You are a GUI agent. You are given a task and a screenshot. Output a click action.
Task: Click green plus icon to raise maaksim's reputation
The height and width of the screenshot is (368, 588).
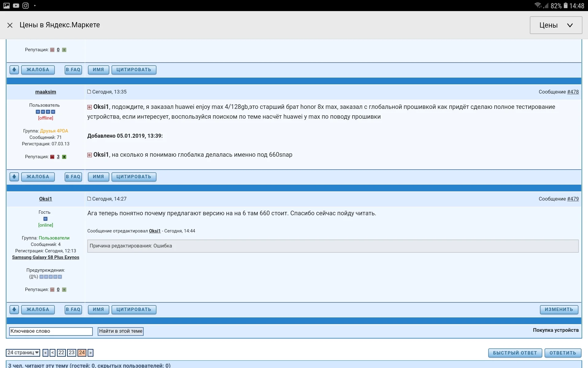(x=64, y=157)
